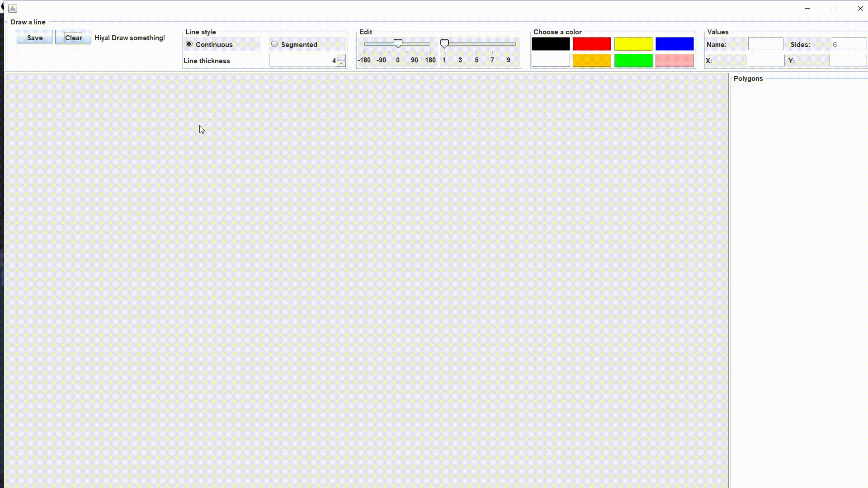
Task: Choose the orange color swatch
Action: tap(591, 61)
